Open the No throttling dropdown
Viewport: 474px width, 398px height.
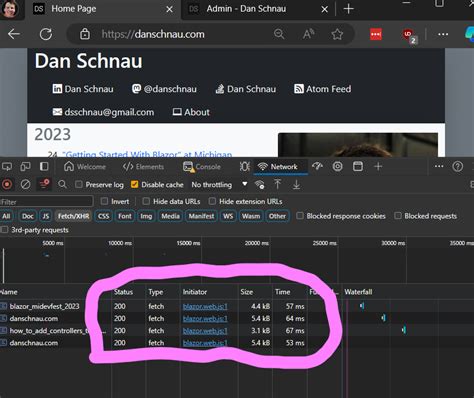pos(219,184)
